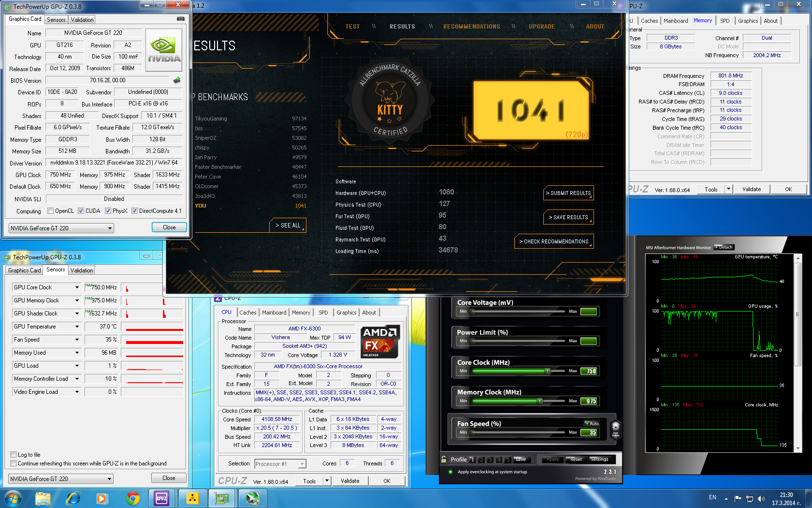Toggle Apply overclocking at system startup
Screen dimensions: 812x508
coord(450,472)
